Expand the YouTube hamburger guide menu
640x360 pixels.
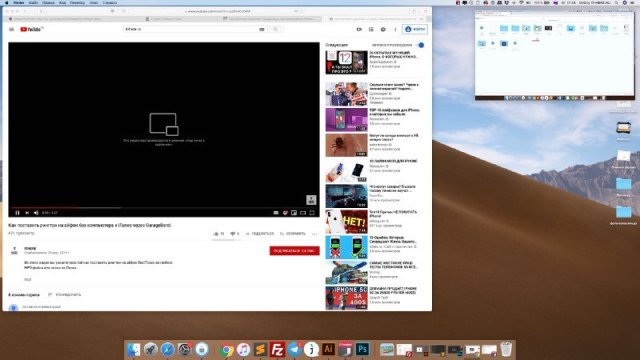pos(11,29)
